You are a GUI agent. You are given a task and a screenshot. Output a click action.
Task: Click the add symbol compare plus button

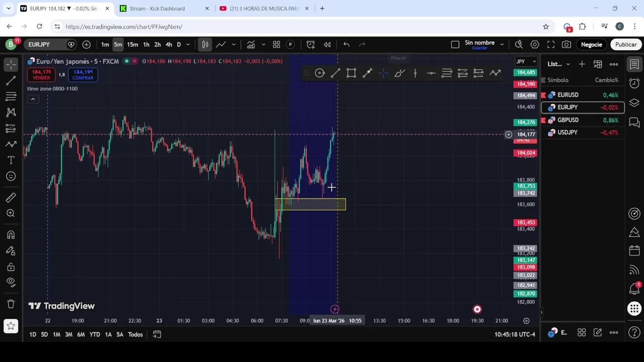point(87,44)
